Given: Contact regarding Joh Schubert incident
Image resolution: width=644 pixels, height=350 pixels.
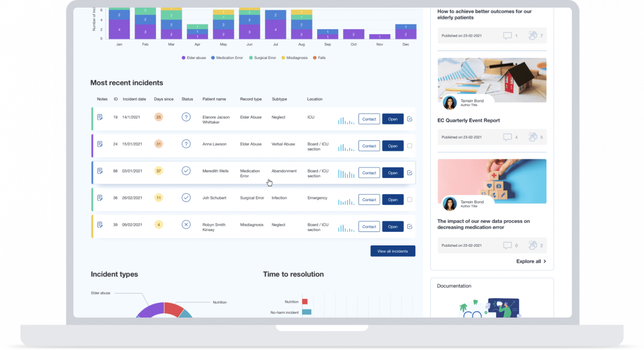Looking at the screenshot, I should pos(369,199).
